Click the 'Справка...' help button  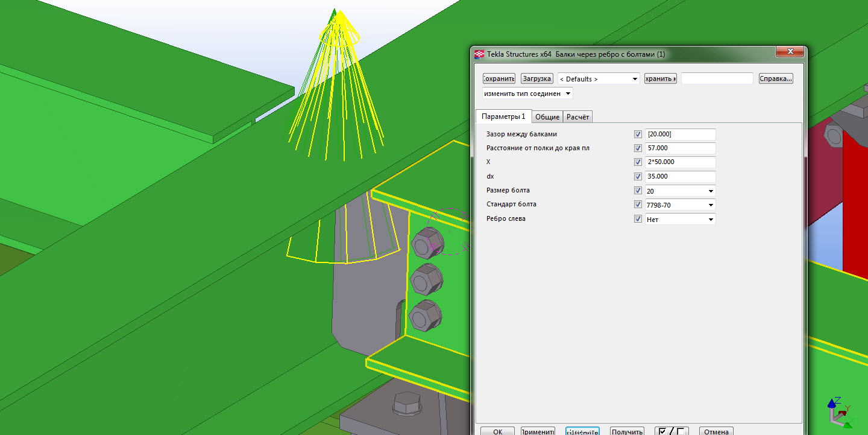pos(775,78)
